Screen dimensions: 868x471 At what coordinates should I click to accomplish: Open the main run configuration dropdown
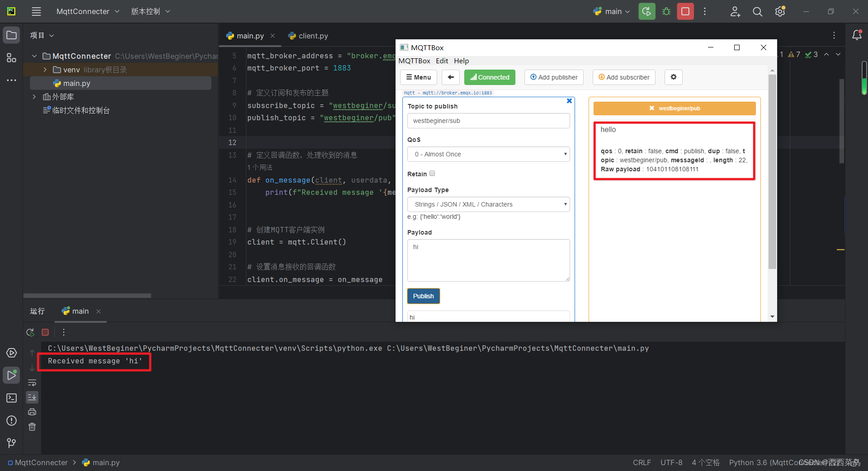pyautogui.click(x=612, y=11)
